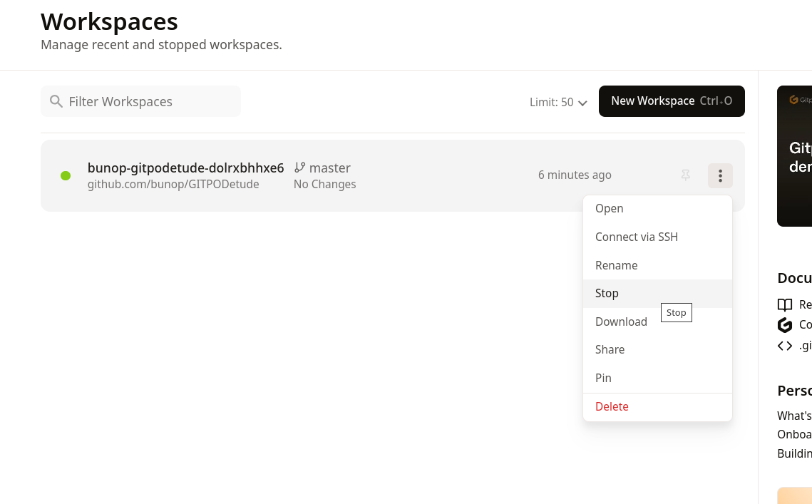Viewport: 812px width, 504px height.
Task: Click the magnifier icon in the filter box
Action: pyautogui.click(x=56, y=101)
